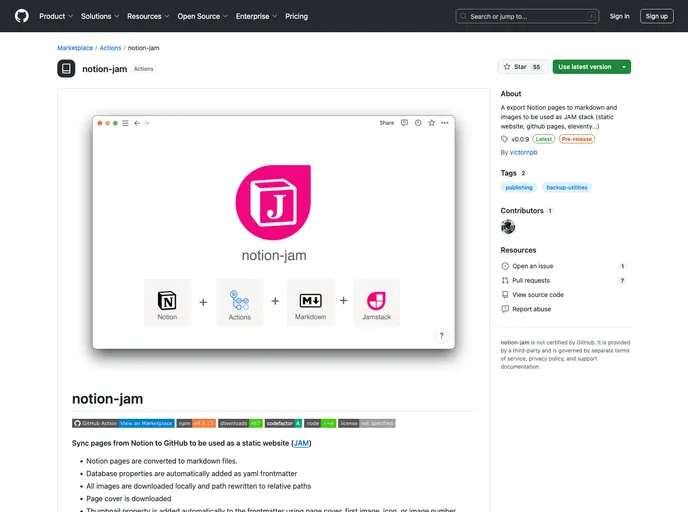Click the notion-jam README heading
Image resolution: width=688 pixels, height=512 pixels.
pos(108,399)
